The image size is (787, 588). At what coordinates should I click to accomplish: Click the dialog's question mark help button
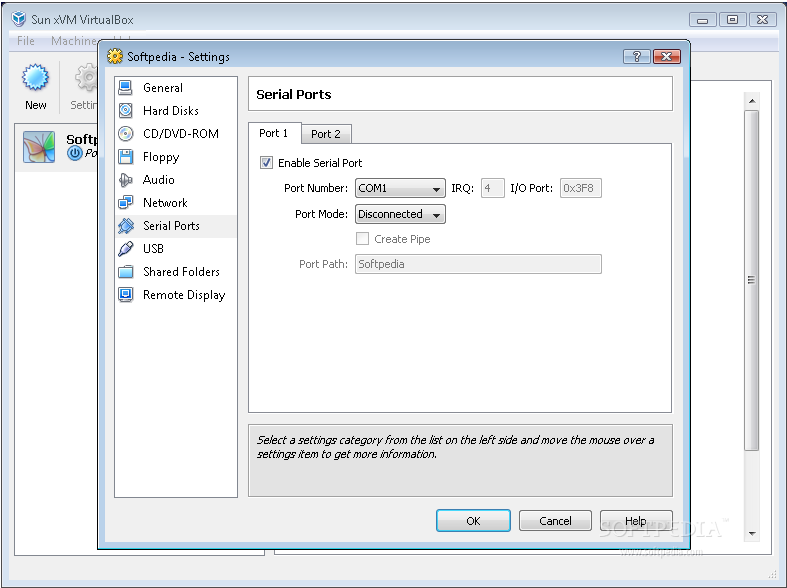pos(636,56)
